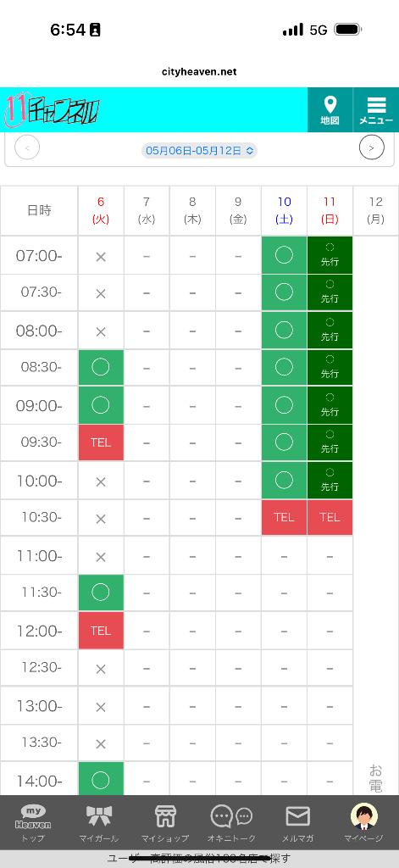Go to next week arrow
399x868 pixels.
(371, 147)
